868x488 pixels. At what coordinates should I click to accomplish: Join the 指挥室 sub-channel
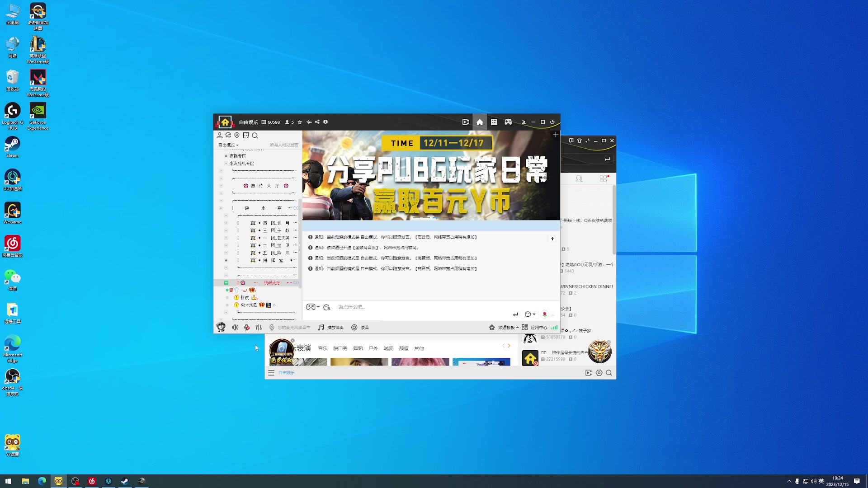tap(274, 260)
